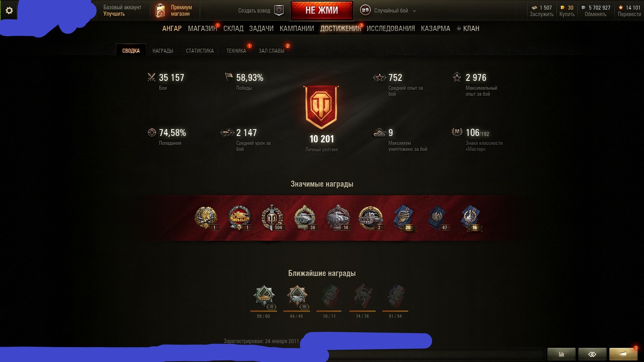This screenshot has height=362, width=644.
Task: Open the nearest award showing 59 / 60
Action: coord(264,298)
